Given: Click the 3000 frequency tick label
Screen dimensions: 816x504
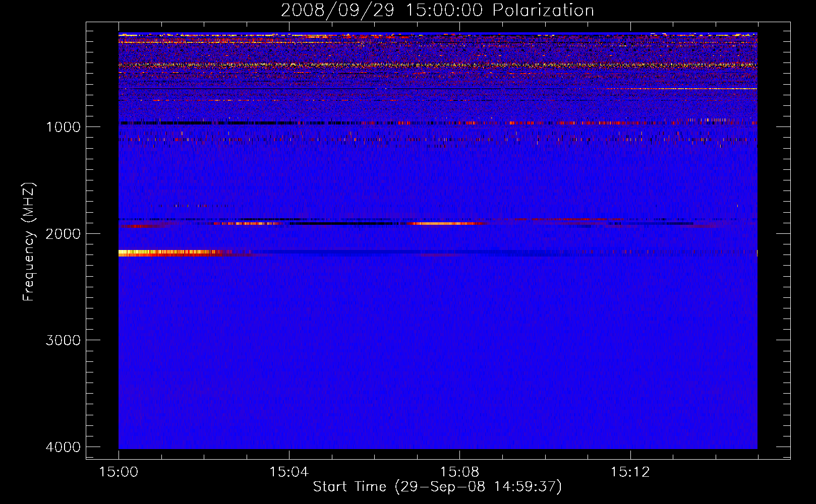Looking at the screenshot, I should pos(63,340).
